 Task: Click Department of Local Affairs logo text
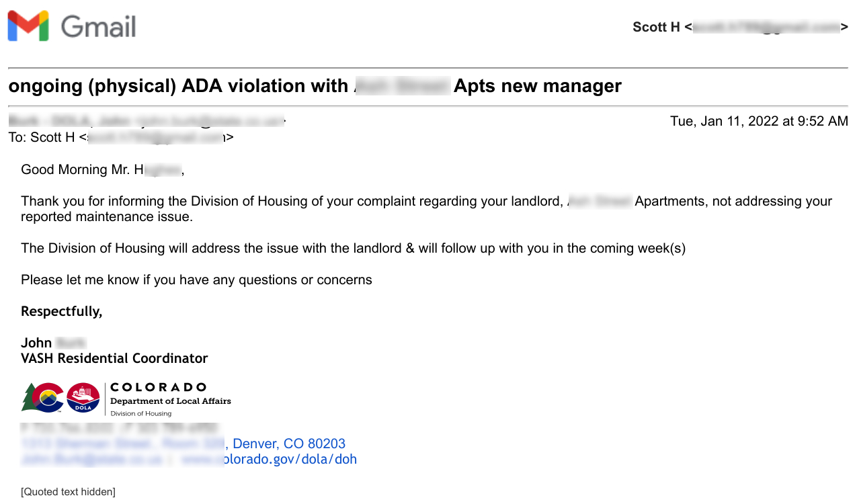pos(170,401)
